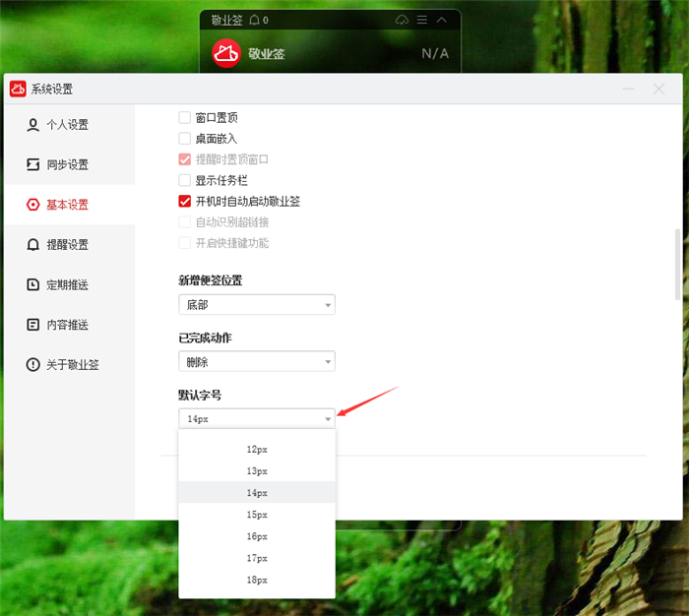Viewport: 689px width, 616px height.
Task: Click the sync icon beside 同步设置
Action: (x=32, y=164)
